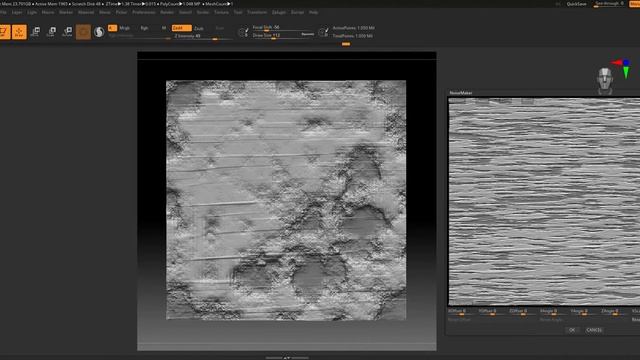Activate the Draw mode button
The height and width of the screenshot is (360, 640).
pyautogui.click(x=19, y=32)
